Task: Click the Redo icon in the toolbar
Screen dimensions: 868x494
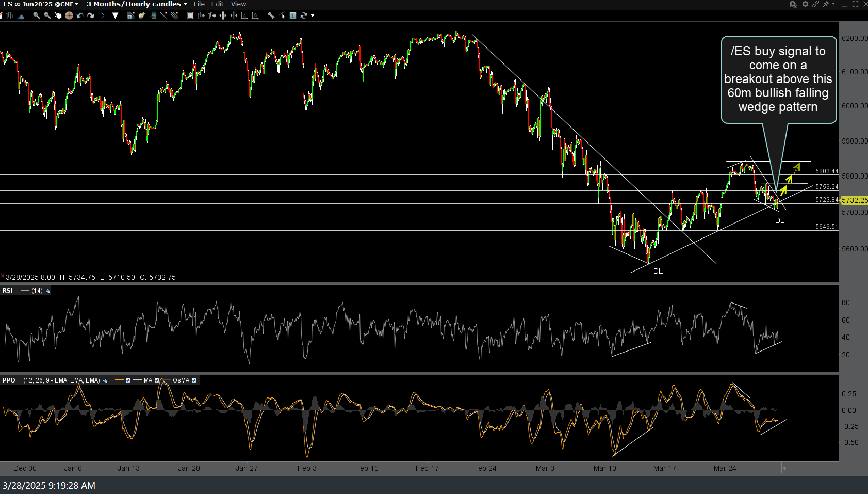Action: [x=91, y=15]
